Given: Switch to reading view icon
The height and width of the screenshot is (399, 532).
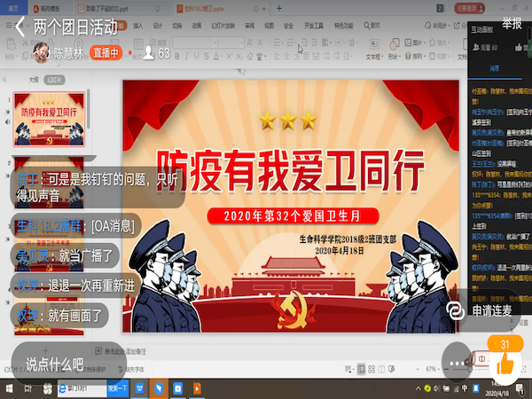Looking at the screenshot, I should [x=381, y=369].
